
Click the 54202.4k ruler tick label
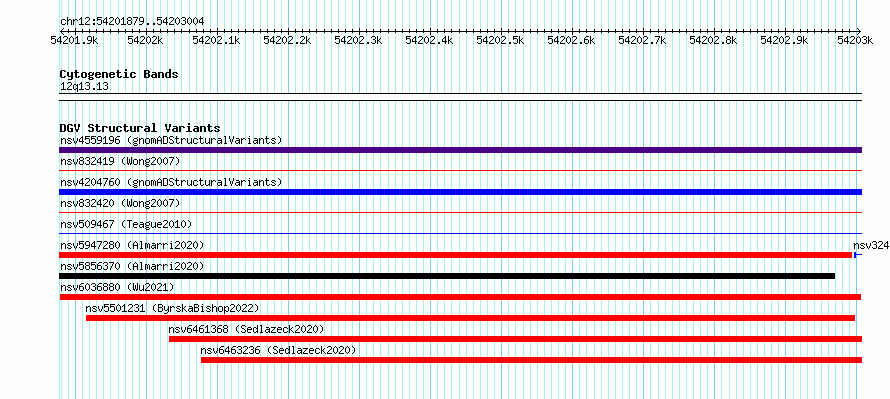(429, 40)
